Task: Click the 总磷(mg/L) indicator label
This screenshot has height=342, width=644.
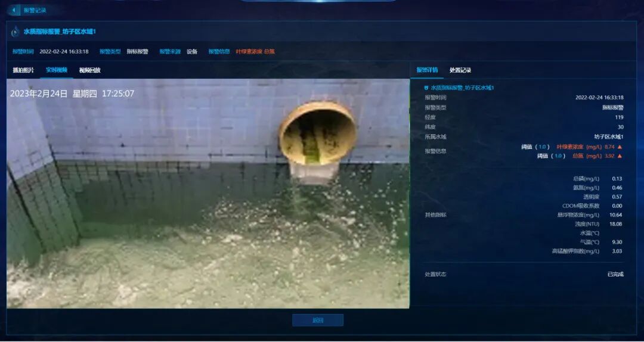Action: point(586,179)
